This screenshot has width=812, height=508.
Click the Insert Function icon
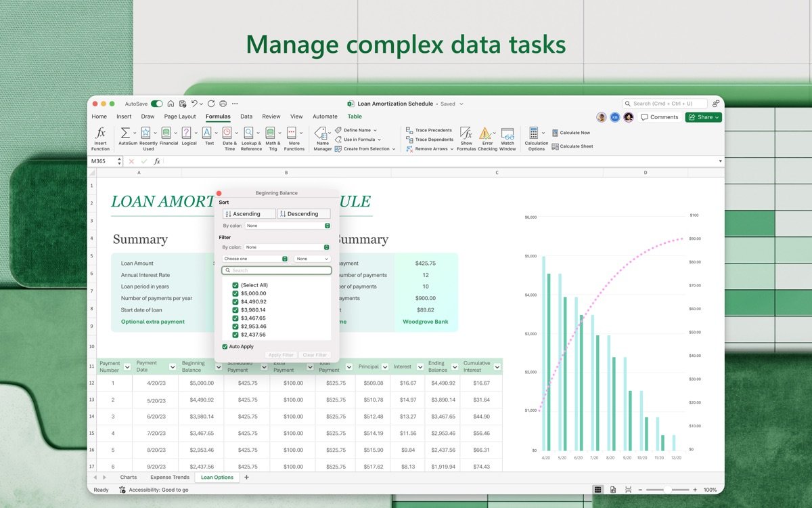100,133
